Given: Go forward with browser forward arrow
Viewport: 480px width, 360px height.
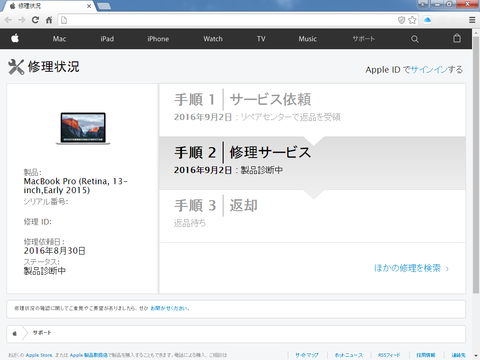Looking at the screenshot, I should click(22, 20).
